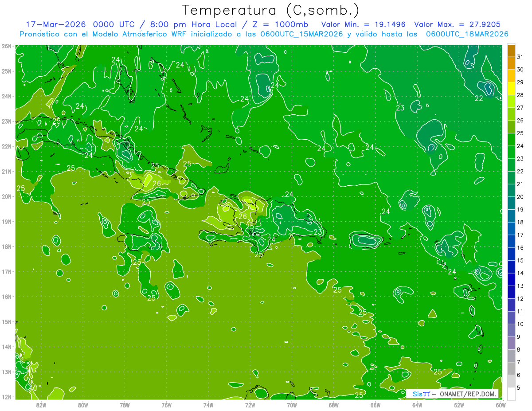Image resolution: width=532 pixels, height=411 pixels.
Task: Click the gold legend swatch between 29 and 30
Action: (511, 76)
